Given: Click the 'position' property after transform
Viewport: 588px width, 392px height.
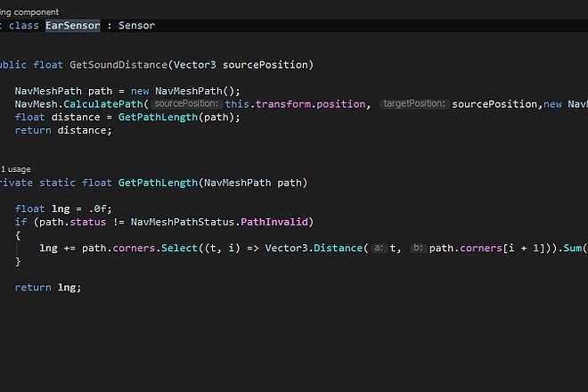Looking at the screenshot, I should 341,104.
